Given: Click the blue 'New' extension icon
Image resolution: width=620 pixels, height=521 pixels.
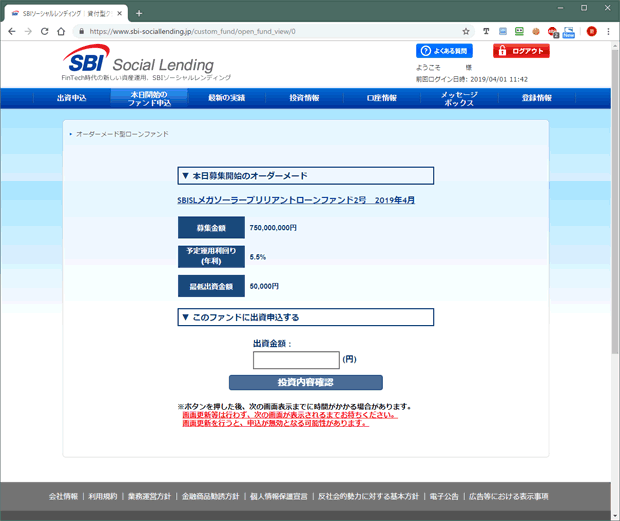Looking at the screenshot, I should [x=569, y=32].
